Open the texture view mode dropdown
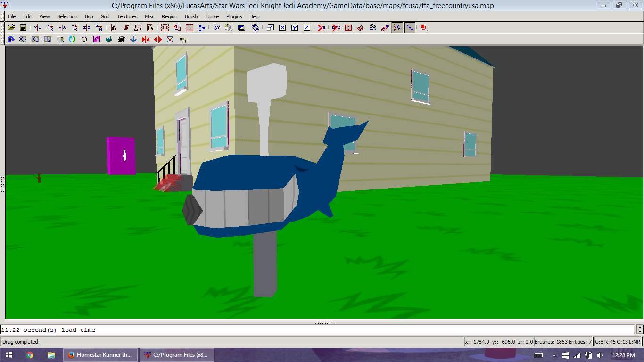Viewport: 644px width, 362px height. coord(229,27)
